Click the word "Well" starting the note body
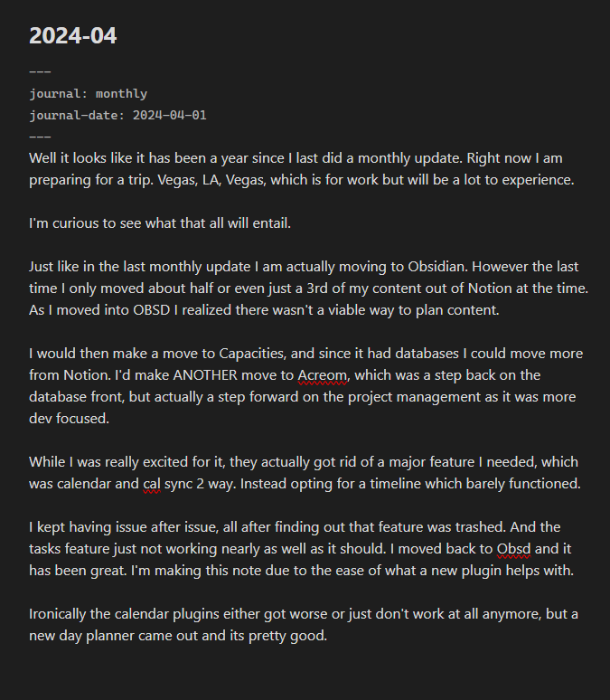Viewport: 610px width, 700px height. point(44,157)
